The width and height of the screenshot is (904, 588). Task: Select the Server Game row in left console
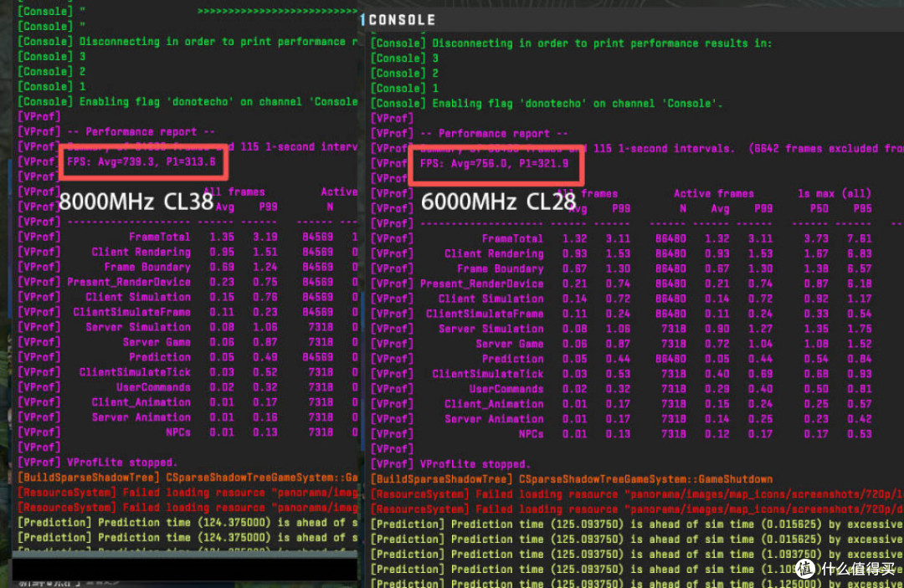(188, 341)
